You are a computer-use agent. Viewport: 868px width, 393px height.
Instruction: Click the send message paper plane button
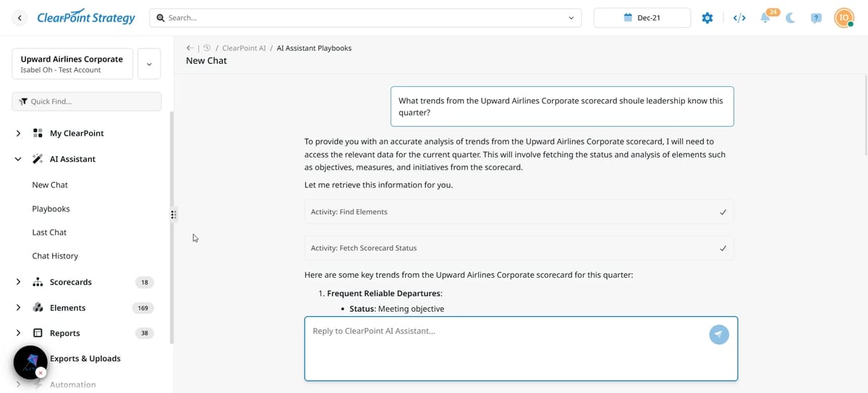[719, 334]
